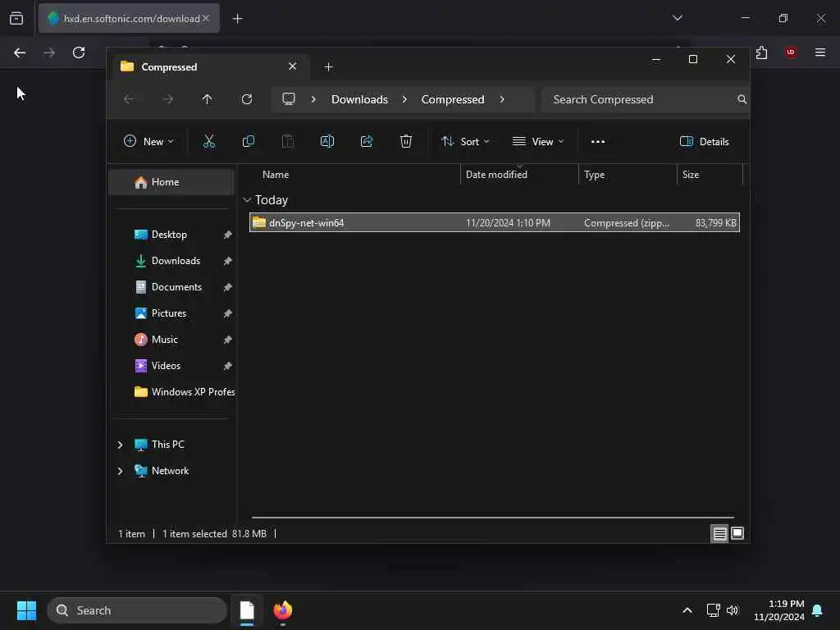Unpin Desktop from Quick access

[228, 235]
